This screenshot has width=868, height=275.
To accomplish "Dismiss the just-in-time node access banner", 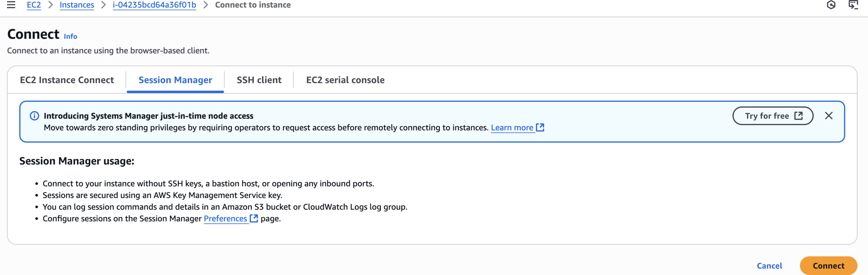I will click(829, 116).
